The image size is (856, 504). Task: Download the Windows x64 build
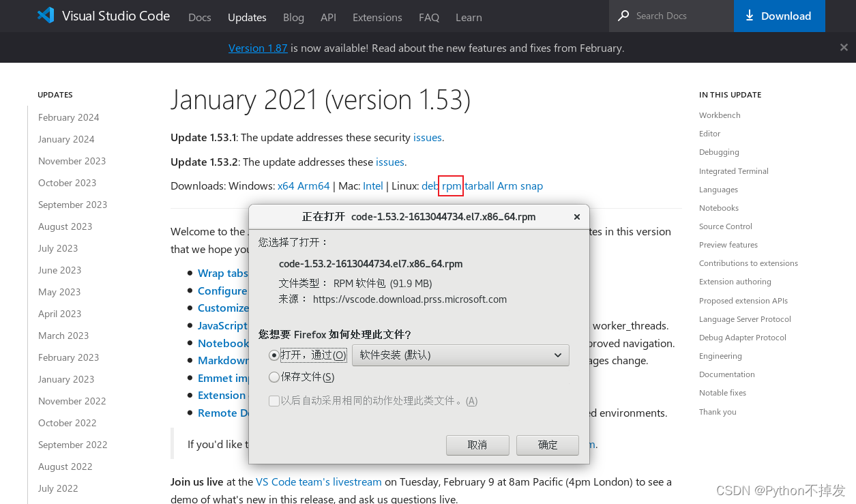[286, 186]
